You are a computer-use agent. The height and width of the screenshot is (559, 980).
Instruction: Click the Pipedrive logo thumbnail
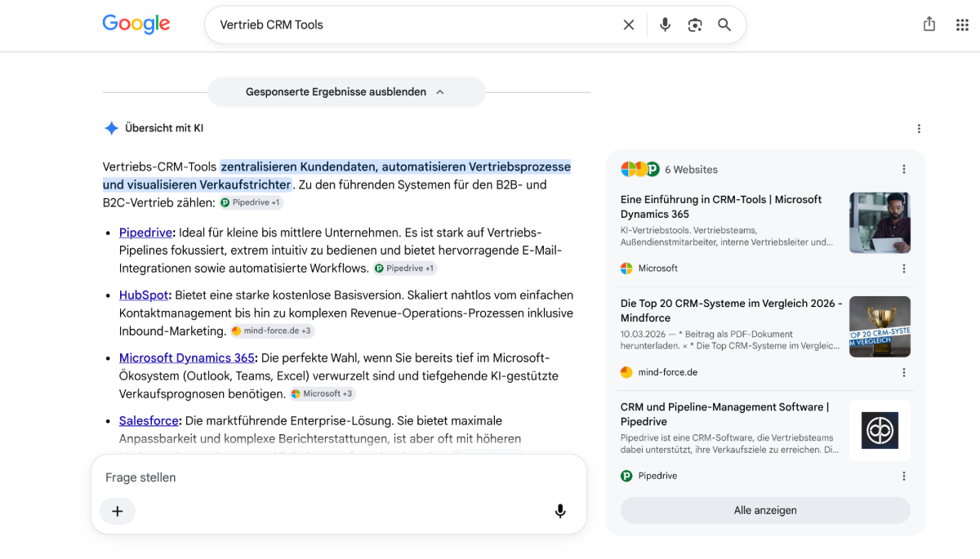point(880,430)
